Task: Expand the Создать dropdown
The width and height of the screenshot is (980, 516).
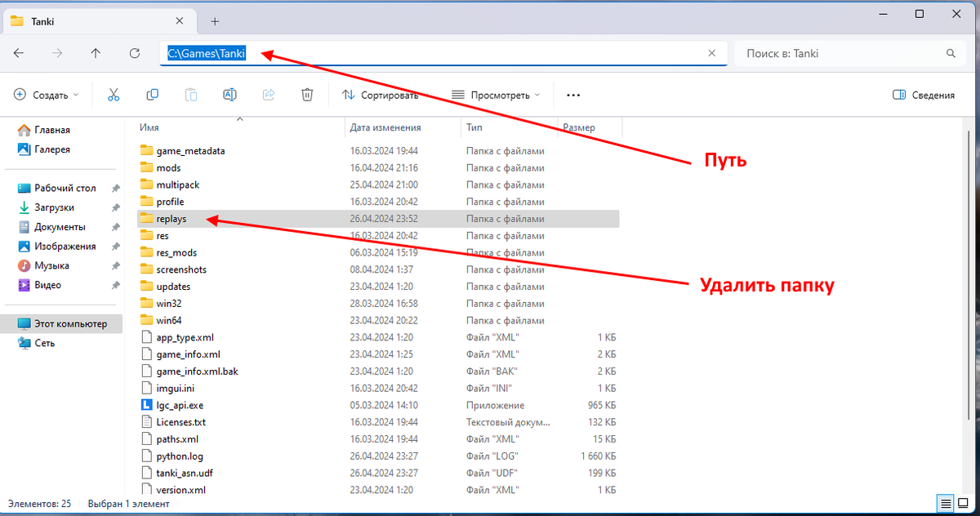Action: (47, 95)
